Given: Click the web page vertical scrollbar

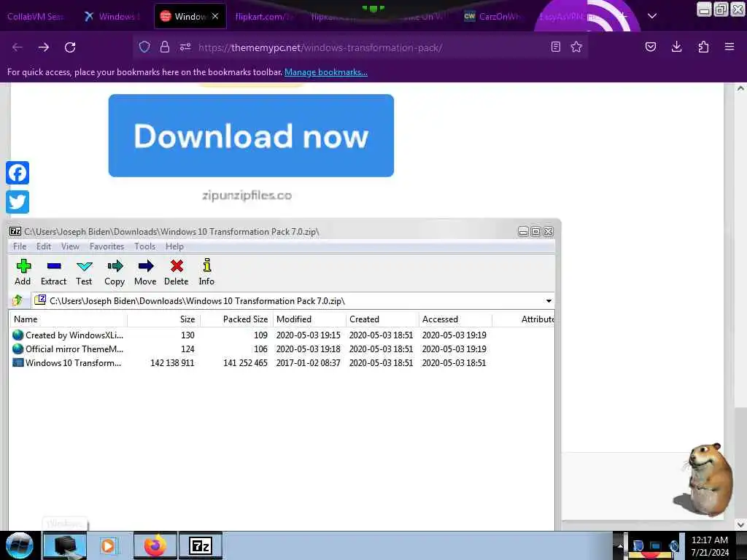Looking at the screenshot, I should [741, 306].
